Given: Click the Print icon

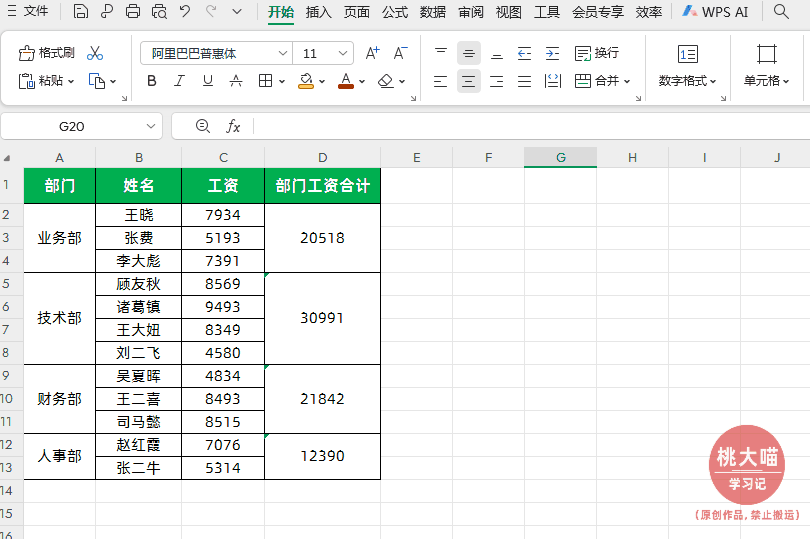Looking at the screenshot, I should click(133, 11).
